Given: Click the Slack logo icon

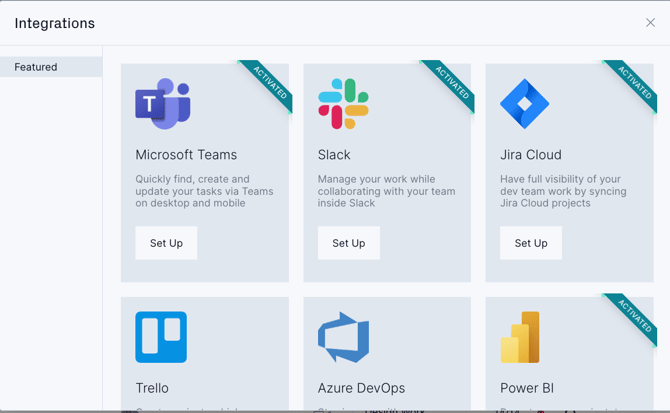Looking at the screenshot, I should click(x=343, y=104).
